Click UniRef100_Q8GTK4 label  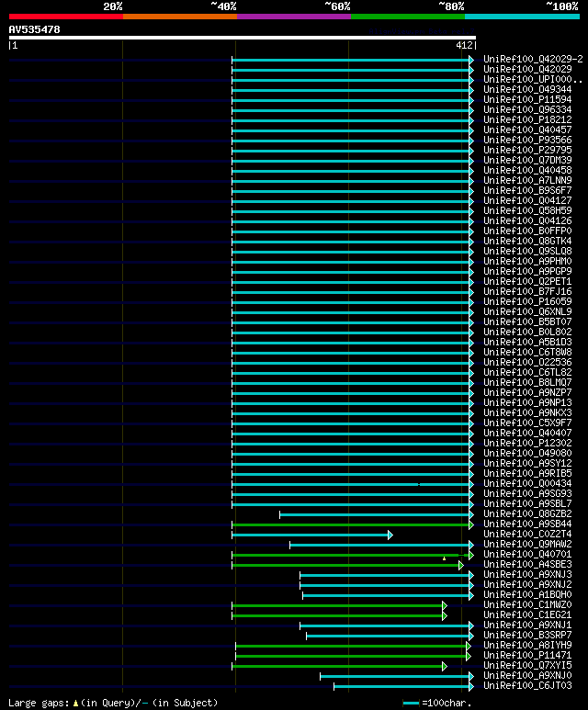click(x=527, y=241)
